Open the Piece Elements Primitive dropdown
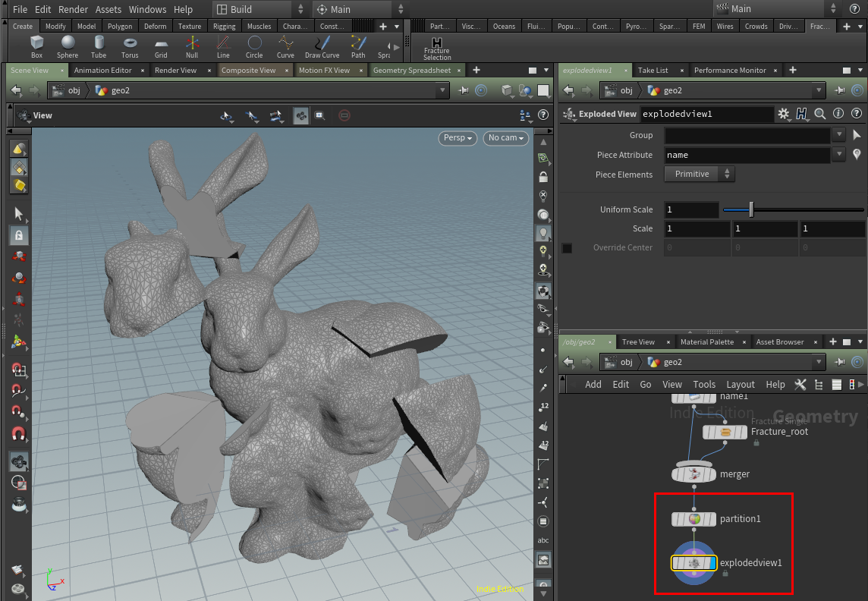868x601 pixels. (699, 174)
